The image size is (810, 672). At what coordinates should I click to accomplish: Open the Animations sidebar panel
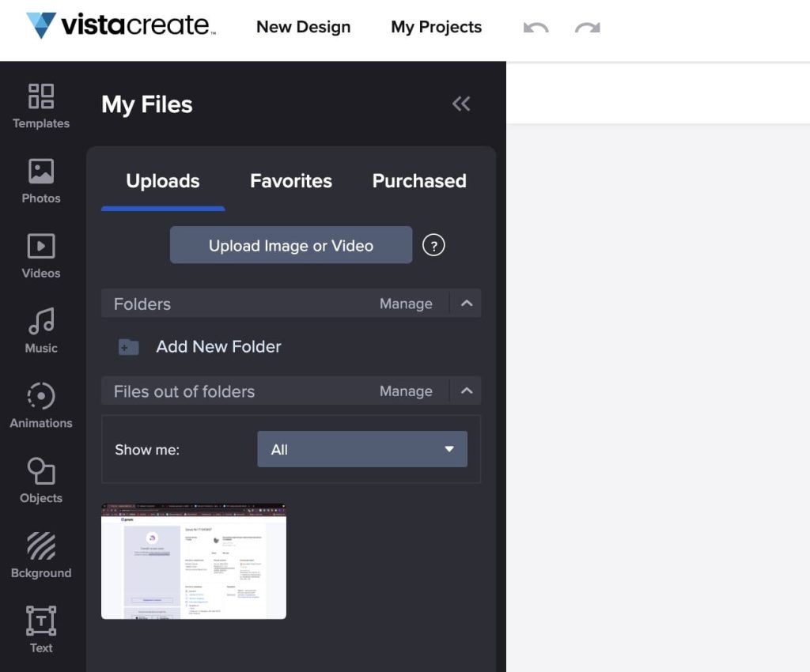click(x=41, y=406)
